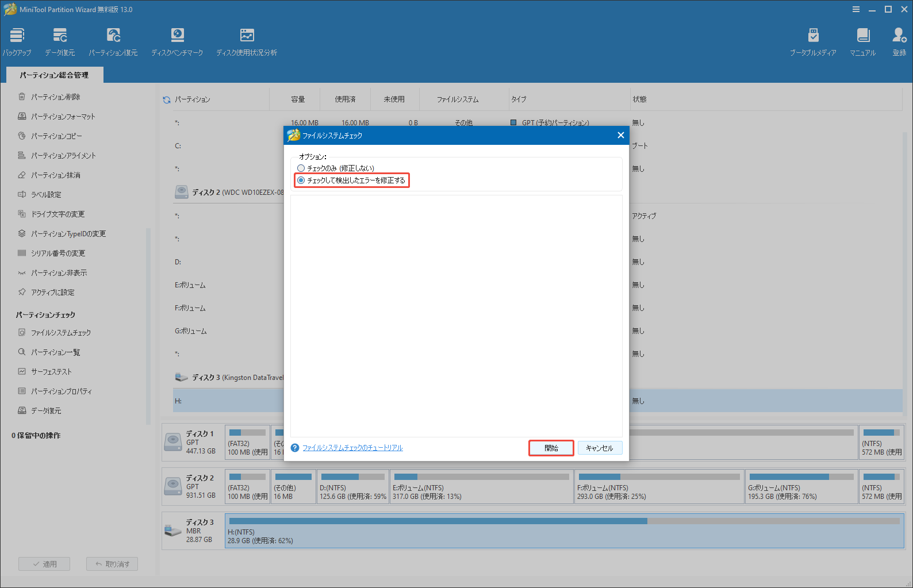Select disk 2 (NTFS) 572 MB block
Image resolution: width=913 pixels, height=588 pixels.
(881, 487)
